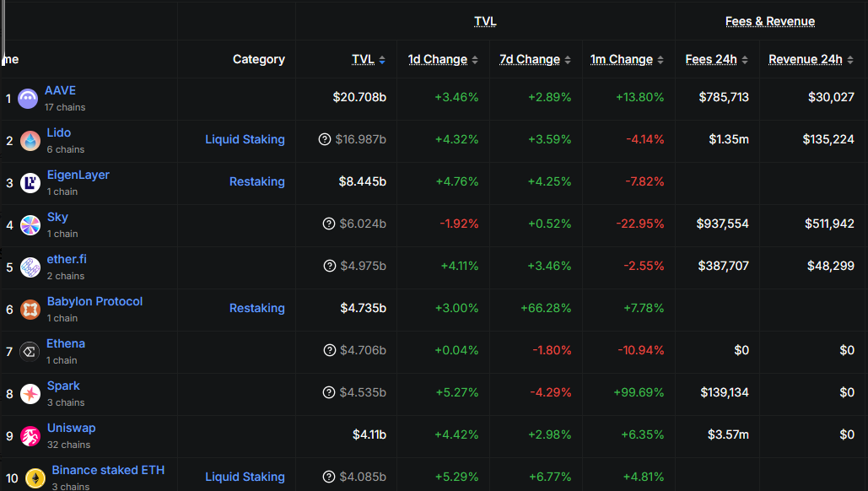Click the question mark icon beside Sky TVL

coord(329,224)
